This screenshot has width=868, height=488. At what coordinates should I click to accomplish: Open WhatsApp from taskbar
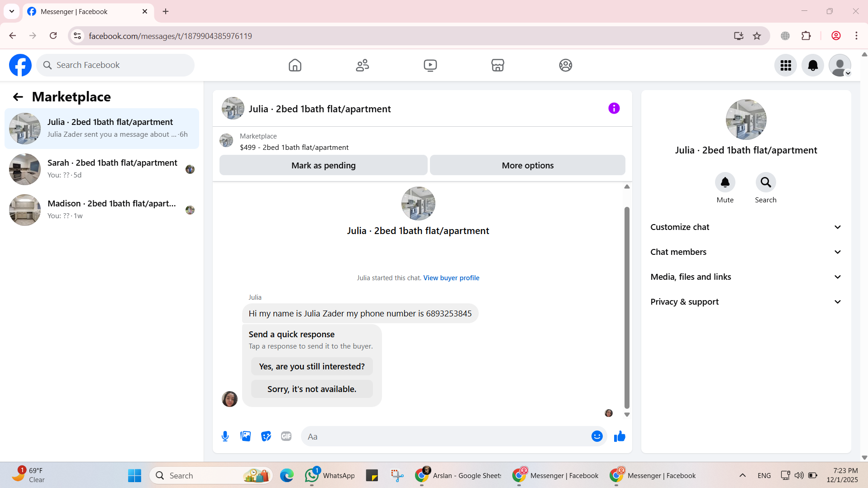(x=330, y=475)
